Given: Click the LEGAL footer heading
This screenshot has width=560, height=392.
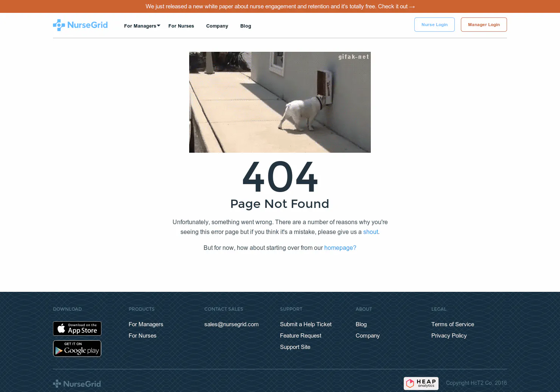Looking at the screenshot, I should [439, 309].
